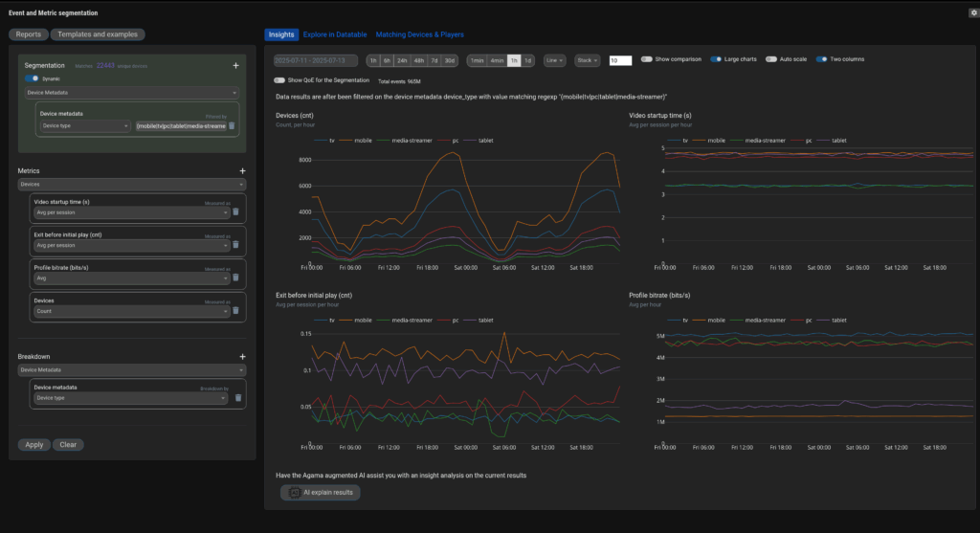
Task: Trash the Device type segmentation filter
Action: click(x=232, y=125)
